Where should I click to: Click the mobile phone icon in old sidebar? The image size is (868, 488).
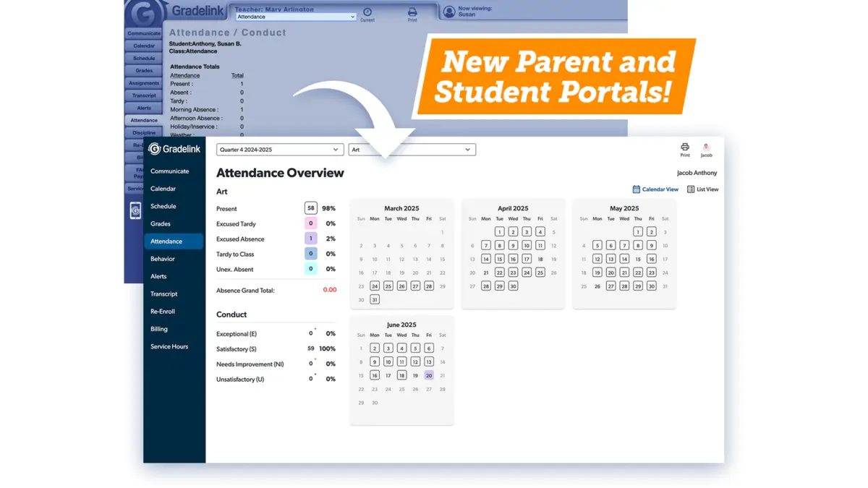[135, 210]
